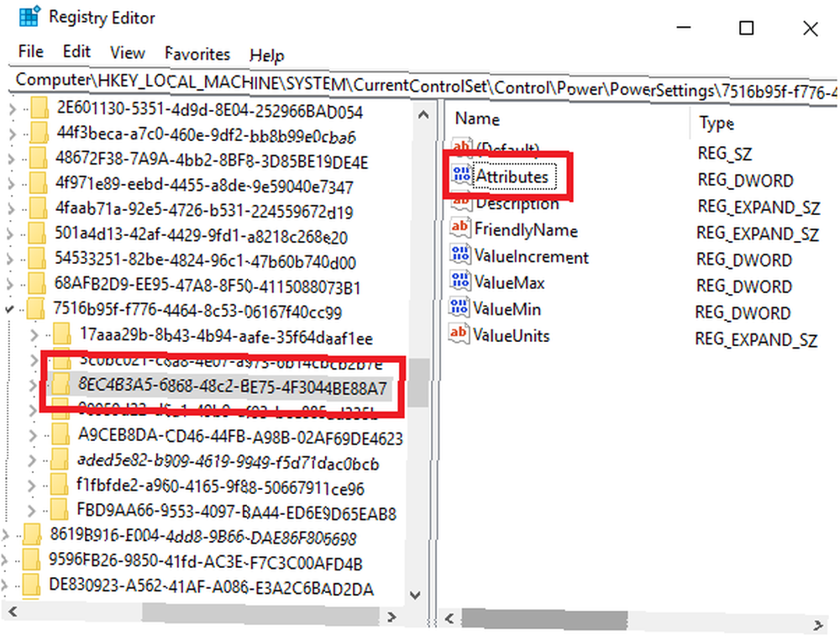Viewport: 840px width, 636px height.
Task: Expand the A9CEB8DA-CD46-44FB subkey
Action: (33, 435)
